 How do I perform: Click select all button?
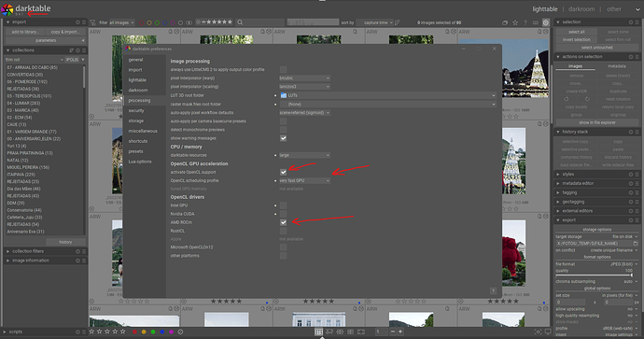(576, 32)
